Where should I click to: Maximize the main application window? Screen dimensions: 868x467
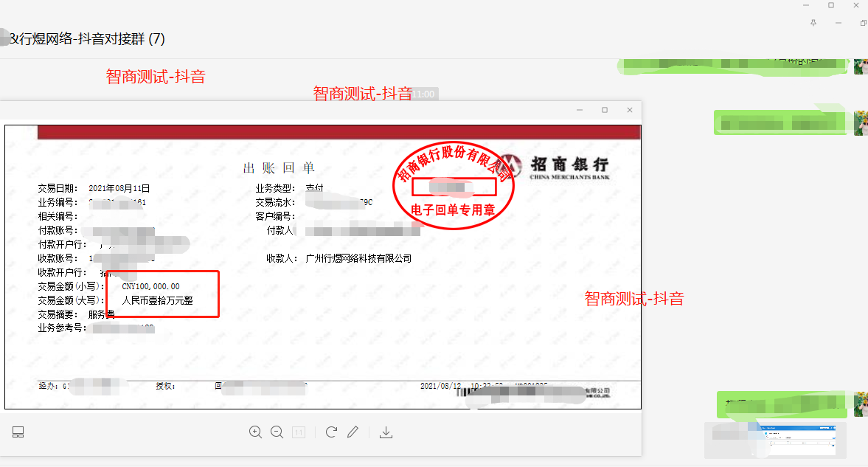[831, 5]
